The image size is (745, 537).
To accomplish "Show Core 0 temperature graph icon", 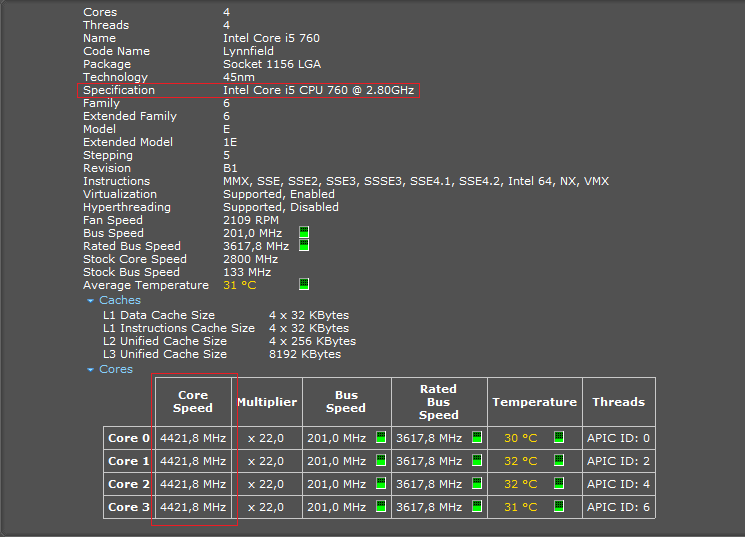I will [x=559, y=437].
